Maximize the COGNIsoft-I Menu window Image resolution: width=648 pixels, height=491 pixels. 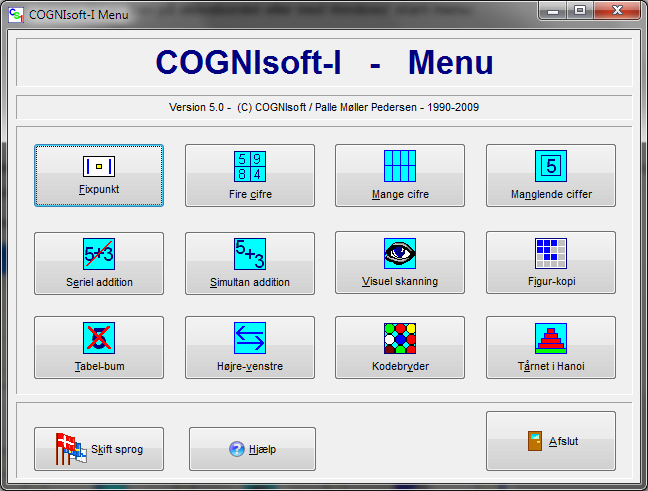(579, 10)
